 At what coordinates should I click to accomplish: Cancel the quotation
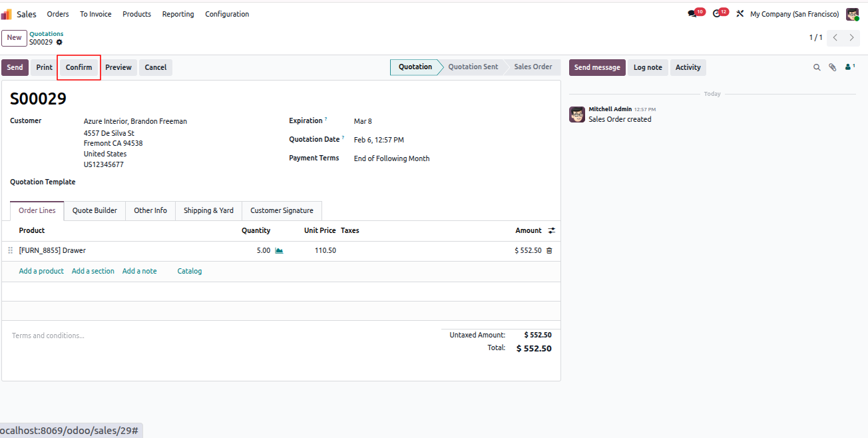156,67
